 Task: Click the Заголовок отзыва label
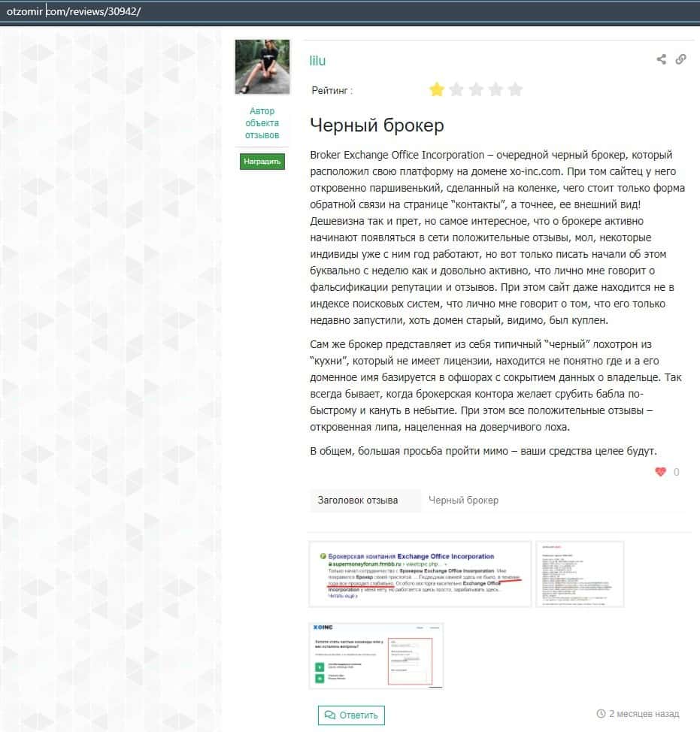[358, 501]
